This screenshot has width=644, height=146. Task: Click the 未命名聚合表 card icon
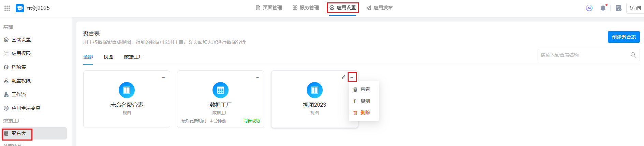(127, 90)
